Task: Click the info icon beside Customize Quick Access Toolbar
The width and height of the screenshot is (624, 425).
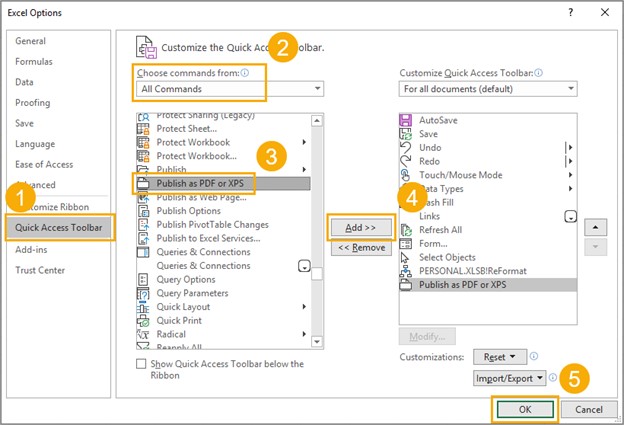Action: (x=538, y=73)
